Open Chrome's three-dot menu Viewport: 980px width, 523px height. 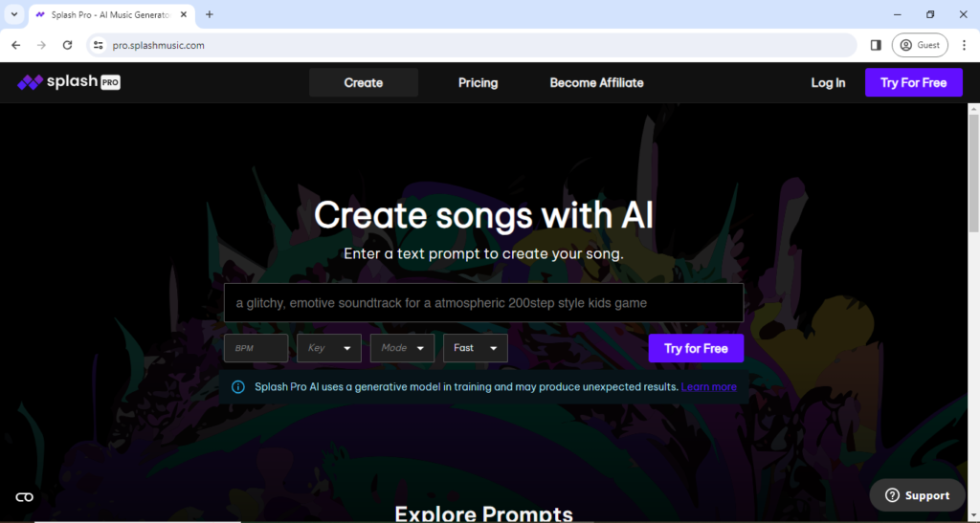click(964, 45)
